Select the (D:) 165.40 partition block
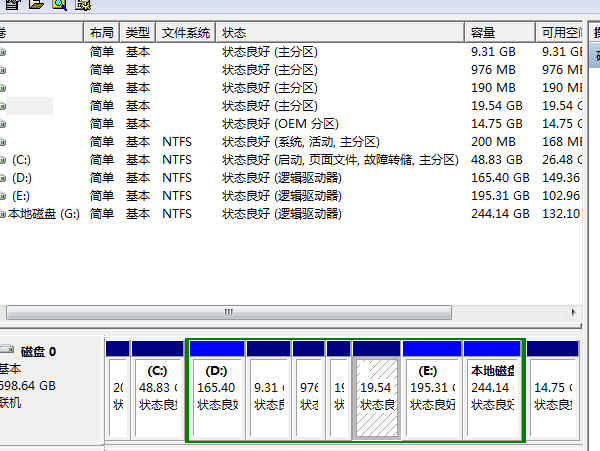 coord(217,389)
